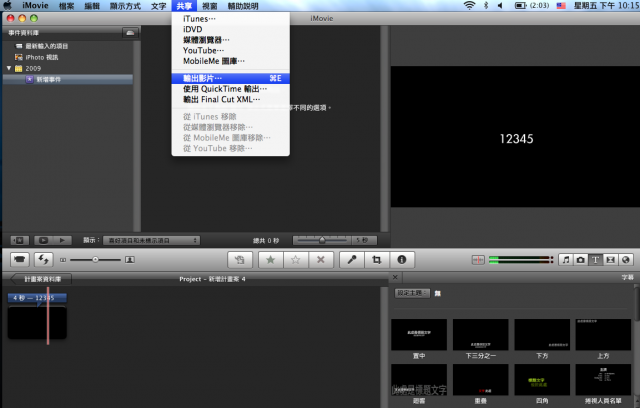Open the Apple menu
Image resolution: width=640 pixels, height=408 pixels.
pos(7,5)
